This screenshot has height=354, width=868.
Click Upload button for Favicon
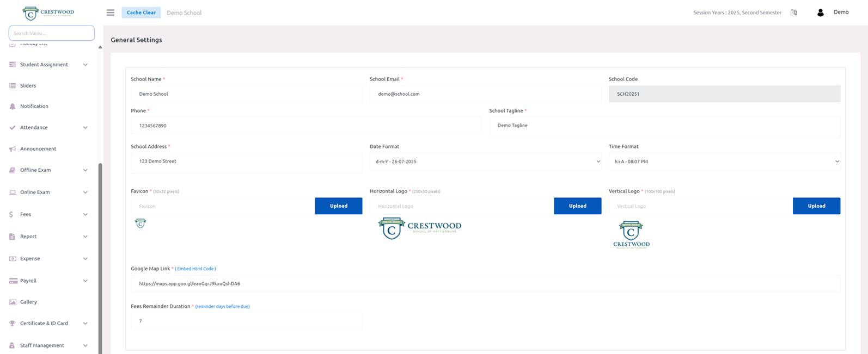tap(338, 206)
